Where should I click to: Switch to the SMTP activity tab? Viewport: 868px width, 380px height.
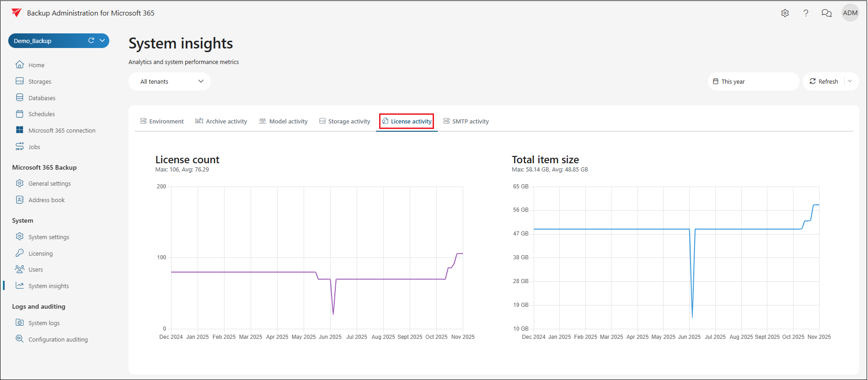466,121
